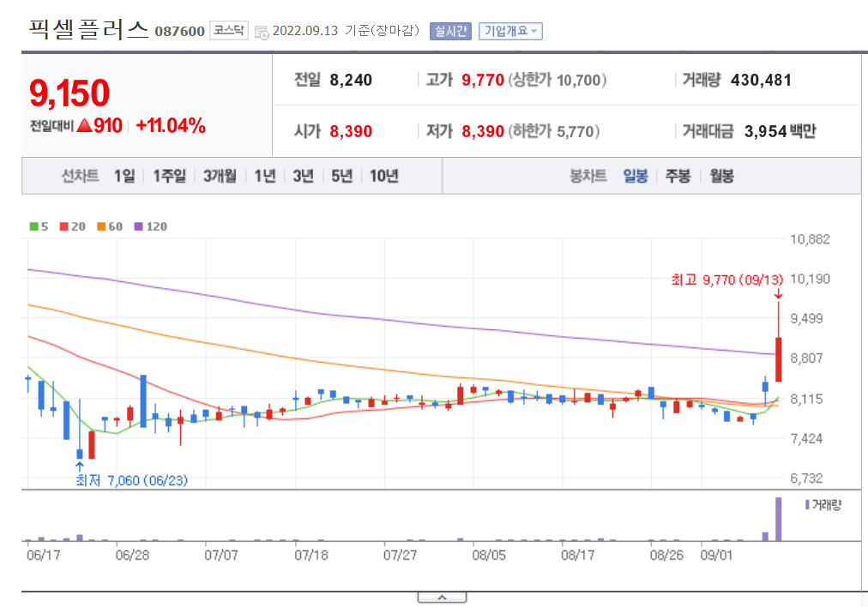Select the 일봉 daily candle chart
Viewport: 868px width, 607px height.
(636, 176)
